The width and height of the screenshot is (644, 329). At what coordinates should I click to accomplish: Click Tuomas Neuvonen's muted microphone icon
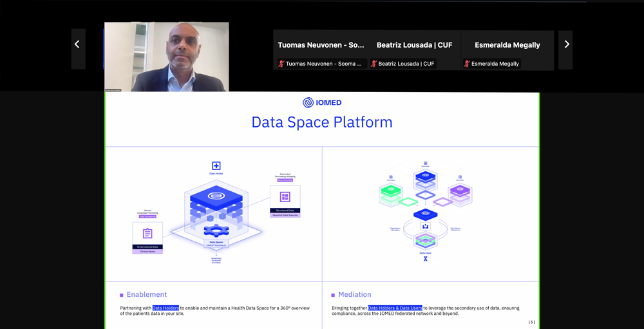(x=281, y=64)
